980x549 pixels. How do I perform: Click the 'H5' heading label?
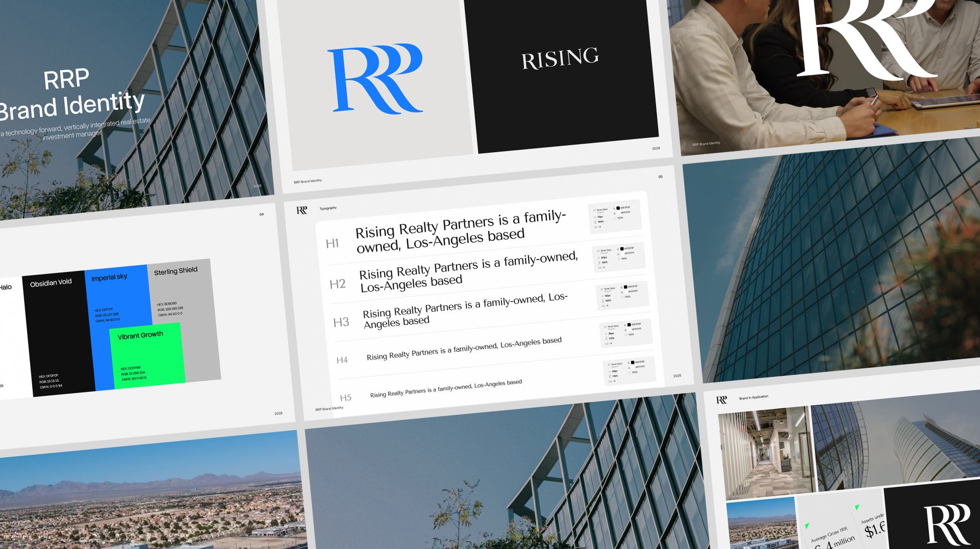346,397
